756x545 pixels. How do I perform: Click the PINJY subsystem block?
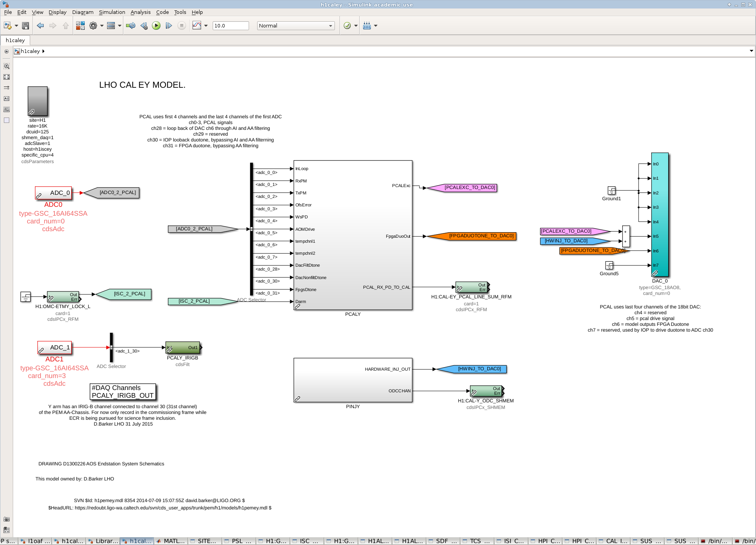click(353, 380)
